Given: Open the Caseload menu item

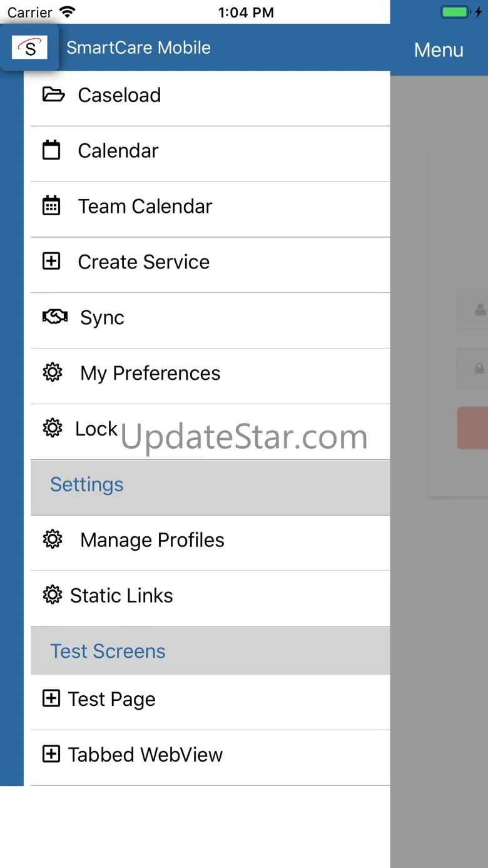Looking at the screenshot, I should tap(119, 95).
